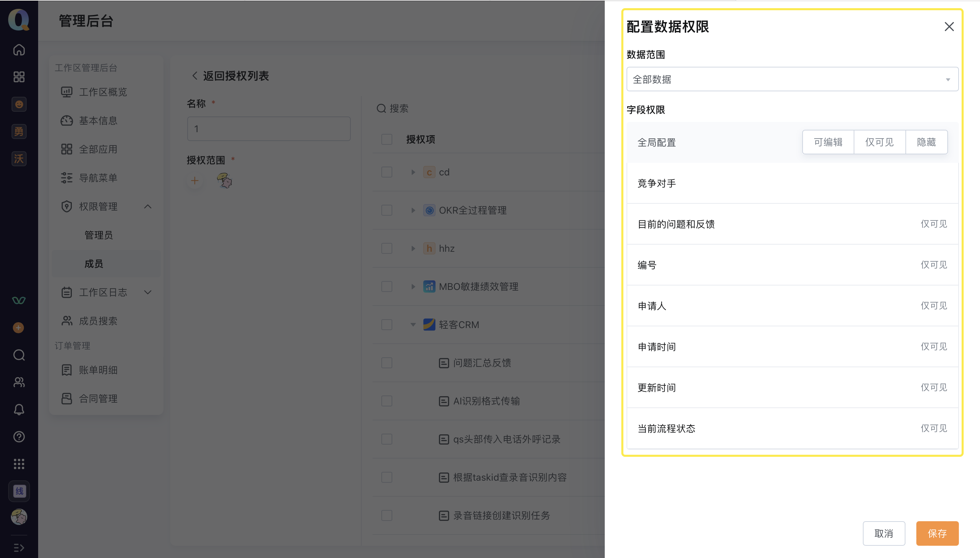Click the 问题汇总反馈 form icon
This screenshot has height=558, width=980.
tap(443, 363)
